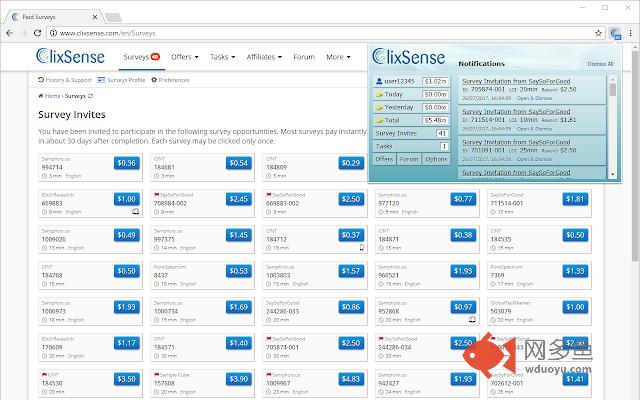
Task: Select the Surveys tab in site navigation
Action: (141, 57)
